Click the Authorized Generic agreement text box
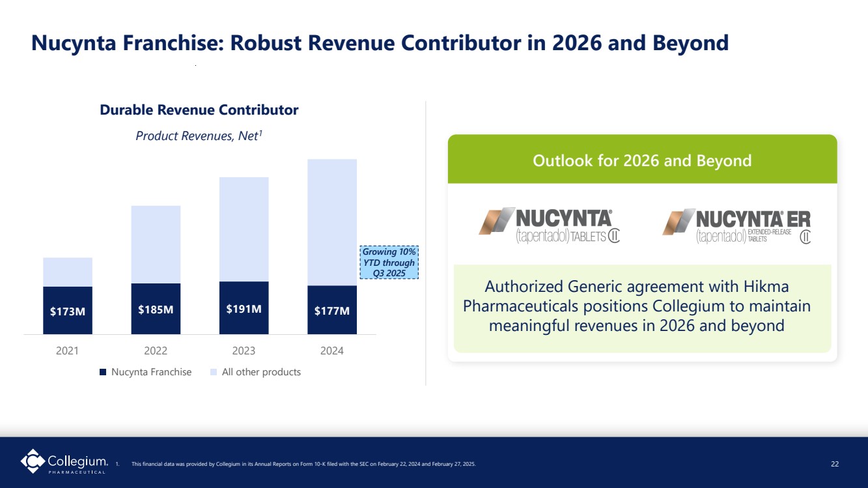Screen dimensions: 868x488 (642, 306)
